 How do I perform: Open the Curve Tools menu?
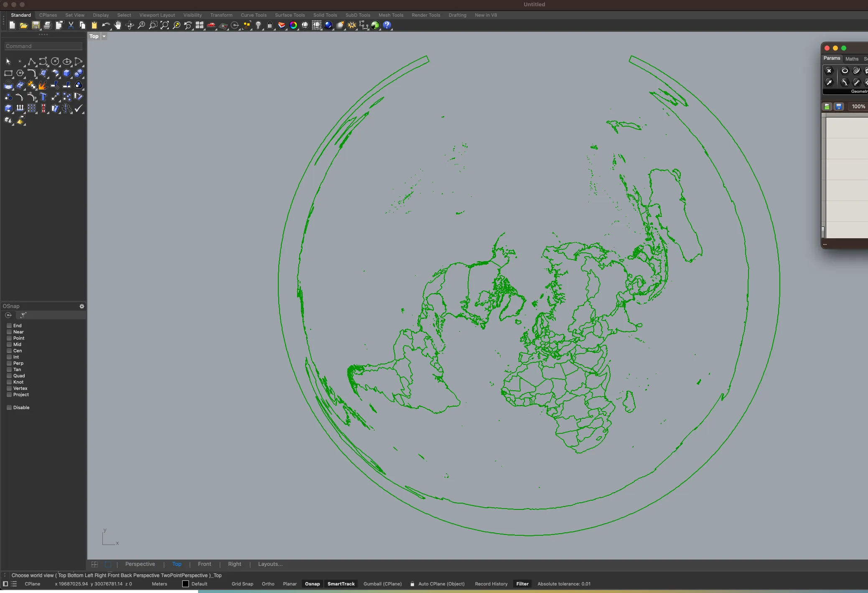coord(254,15)
